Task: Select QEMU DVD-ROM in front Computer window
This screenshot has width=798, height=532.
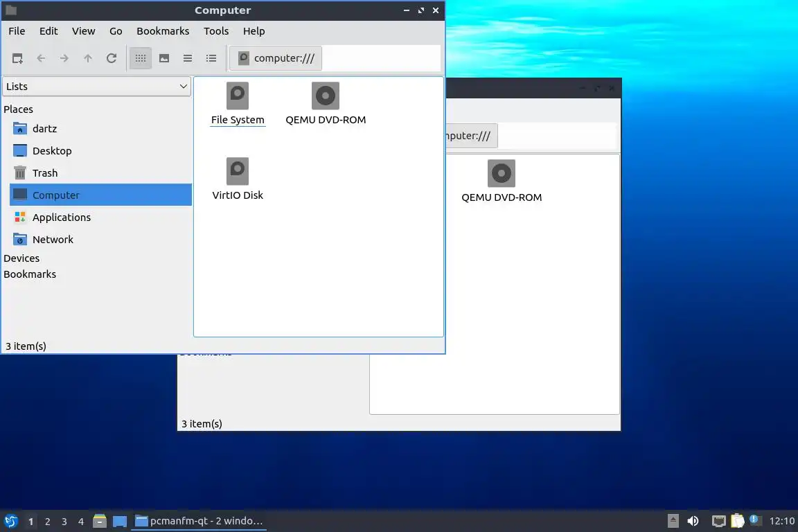Action: pyautogui.click(x=326, y=104)
